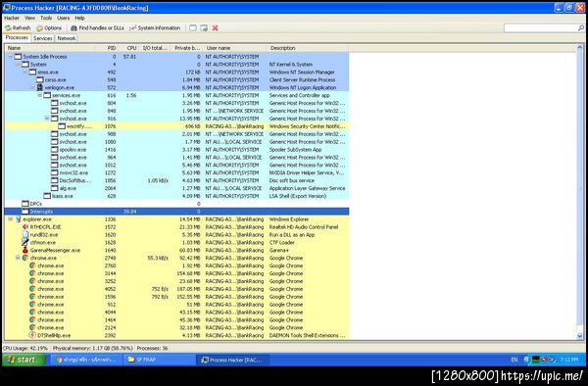Click the spoolsv.exe process icon
Viewport: 588px width, 386px height.
(55, 150)
